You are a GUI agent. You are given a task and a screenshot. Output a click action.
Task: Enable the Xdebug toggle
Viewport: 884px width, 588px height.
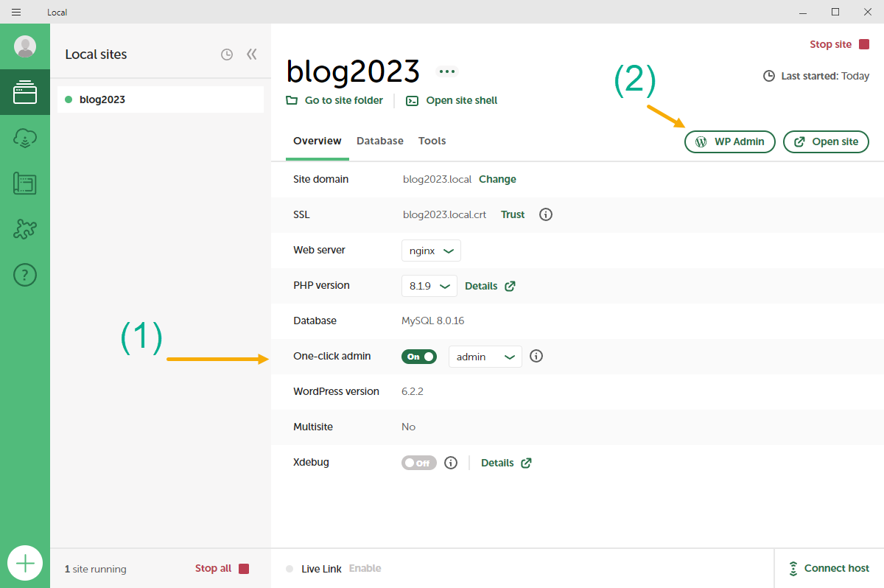tap(418, 463)
